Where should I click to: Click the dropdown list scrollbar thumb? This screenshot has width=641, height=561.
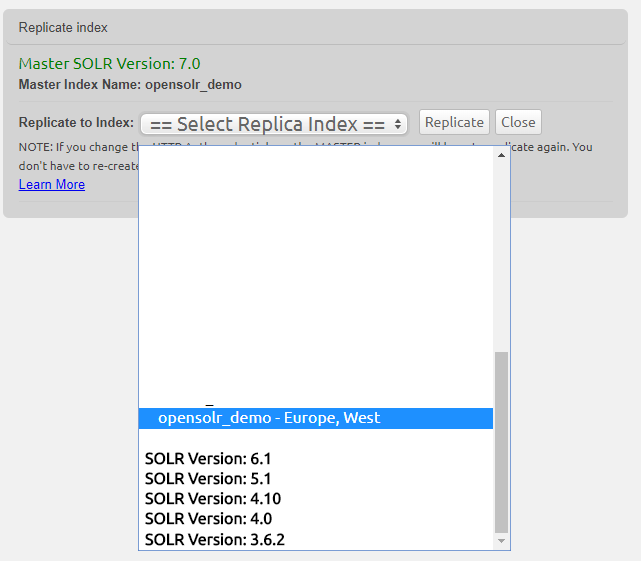tap(501, 442)
